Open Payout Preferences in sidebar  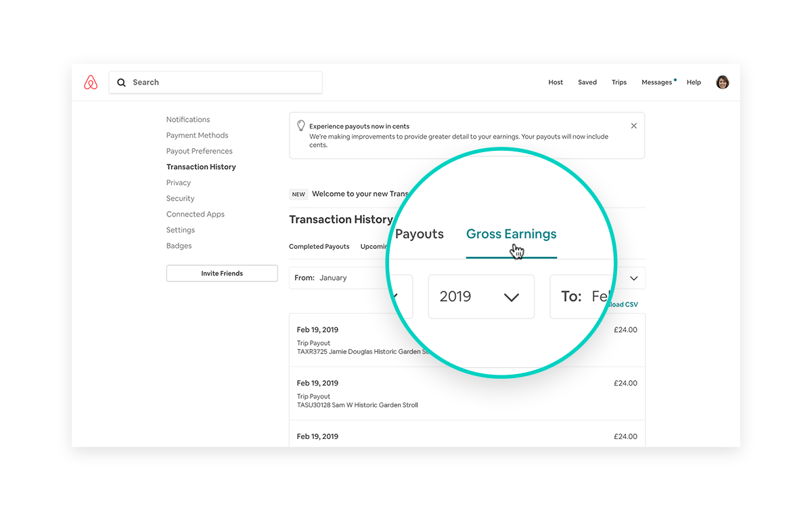pyautogui.click(x=199, y=151)
